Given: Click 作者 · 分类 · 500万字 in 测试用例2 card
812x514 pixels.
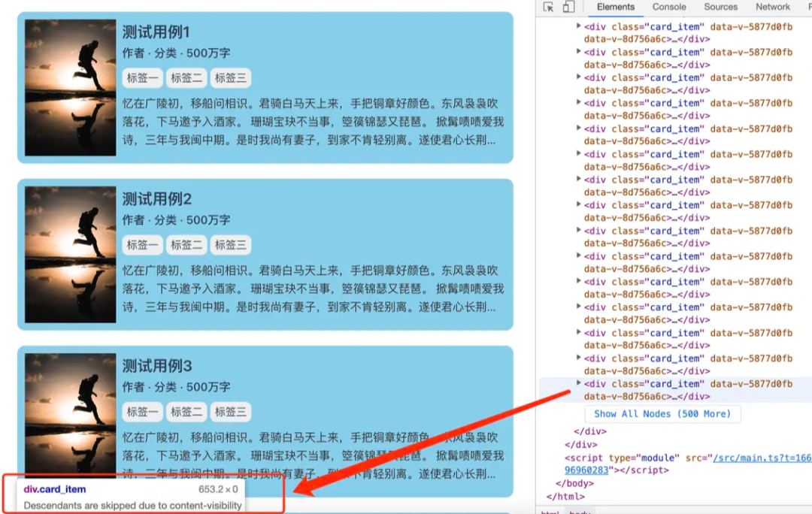Looking at the screenshot, I should (x=176, y=220).
